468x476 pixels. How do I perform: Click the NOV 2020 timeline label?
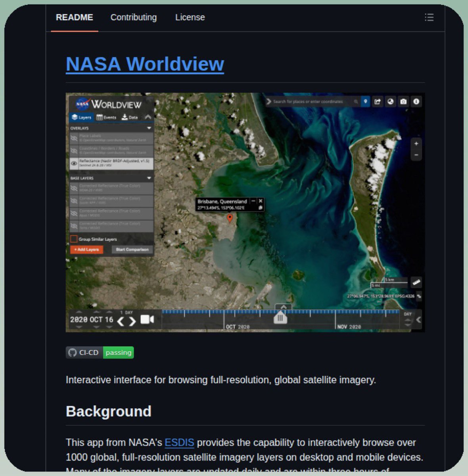[349, 327]
